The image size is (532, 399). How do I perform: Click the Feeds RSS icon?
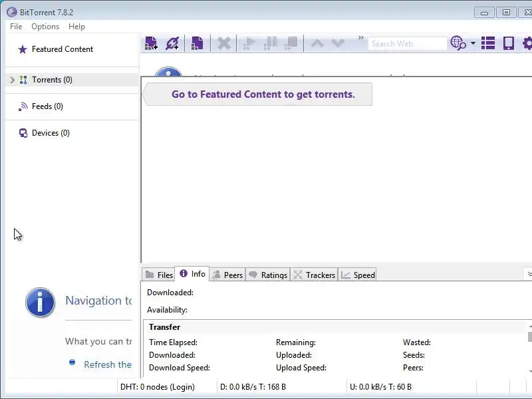tap(23, 106)
